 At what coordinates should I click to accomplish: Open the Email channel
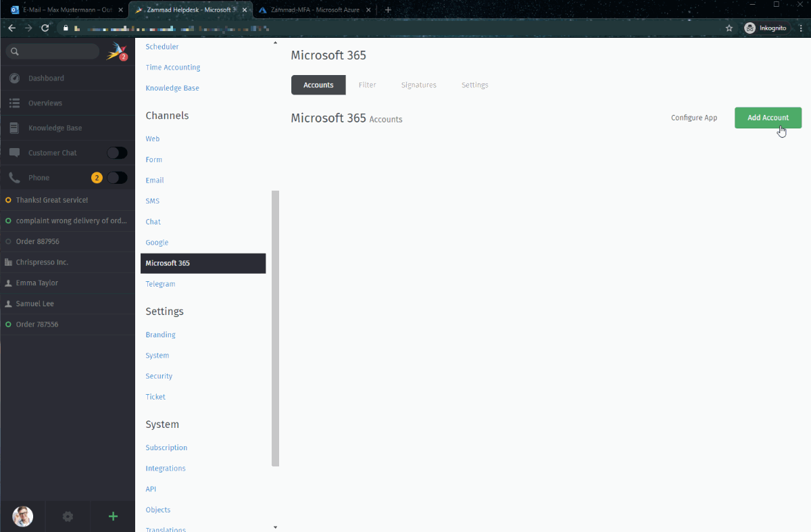155,180
